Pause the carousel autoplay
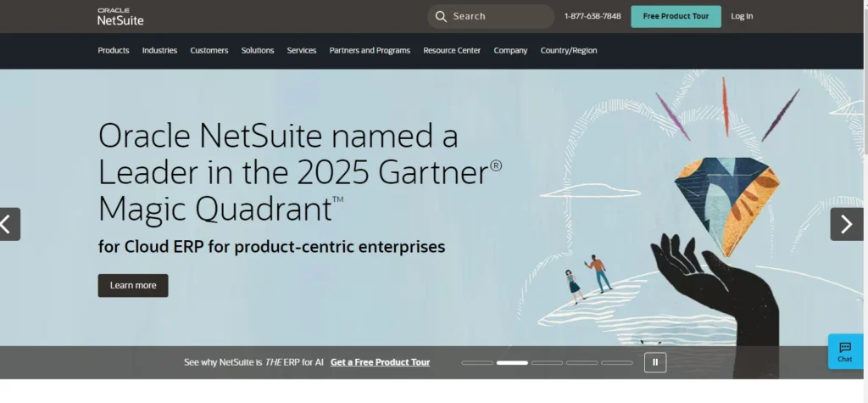Image resolution: width=868 pixels, height=403 pixels. pos(655,362)
